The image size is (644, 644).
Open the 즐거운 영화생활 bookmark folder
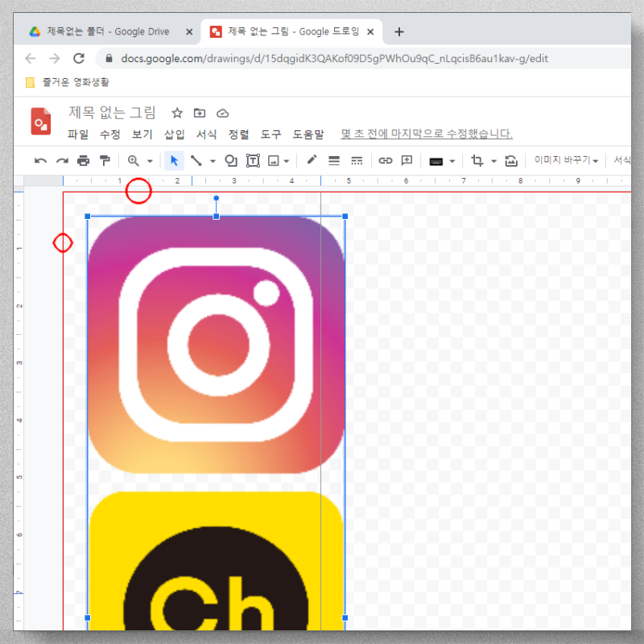[x=68, y=82]
